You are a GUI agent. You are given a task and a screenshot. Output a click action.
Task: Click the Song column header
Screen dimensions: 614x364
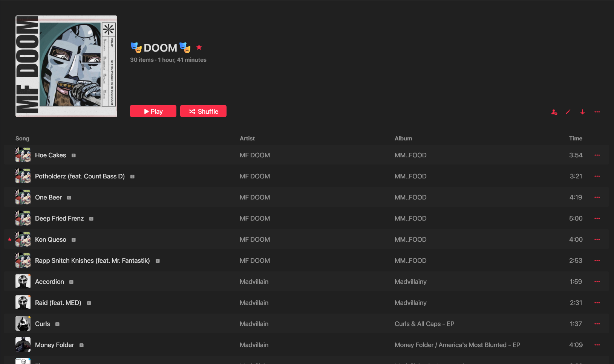click(x=22, y=139)
